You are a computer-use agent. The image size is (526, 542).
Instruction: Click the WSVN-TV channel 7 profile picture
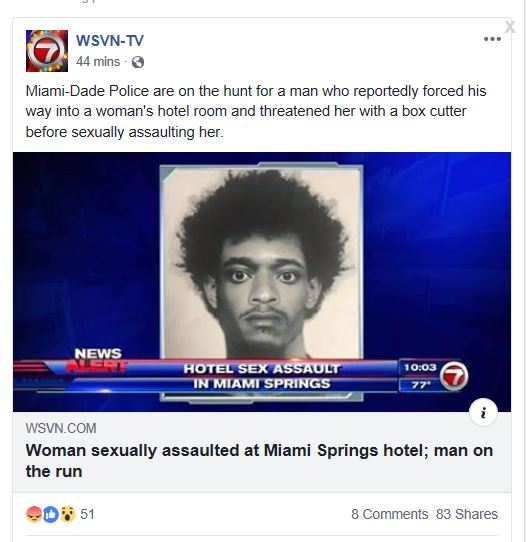pos(47,51)
